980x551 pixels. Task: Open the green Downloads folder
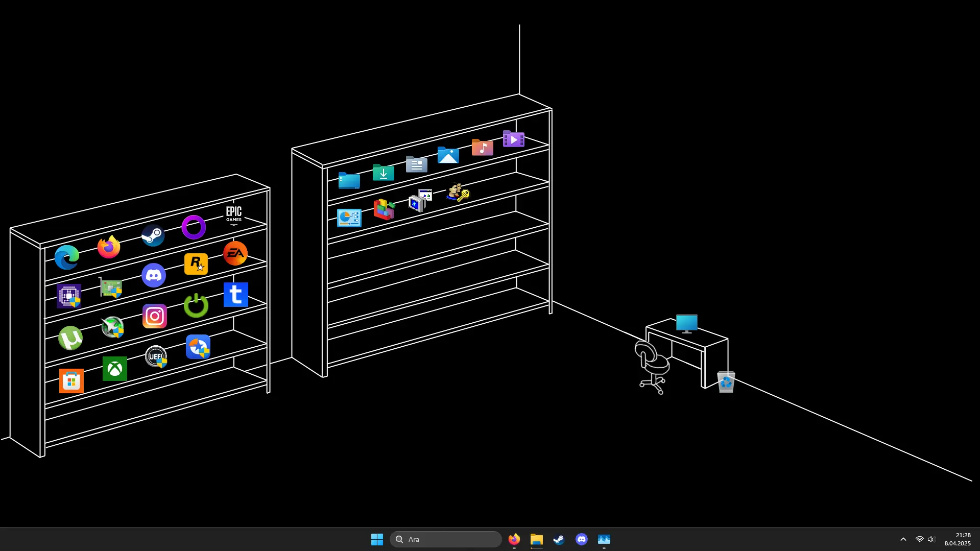(x=384, y=173)
